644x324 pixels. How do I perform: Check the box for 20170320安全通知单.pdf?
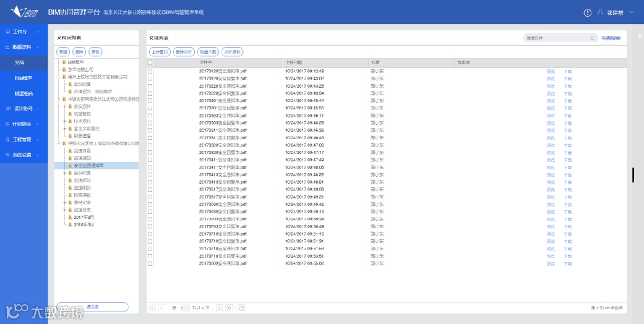click(150, 145)
